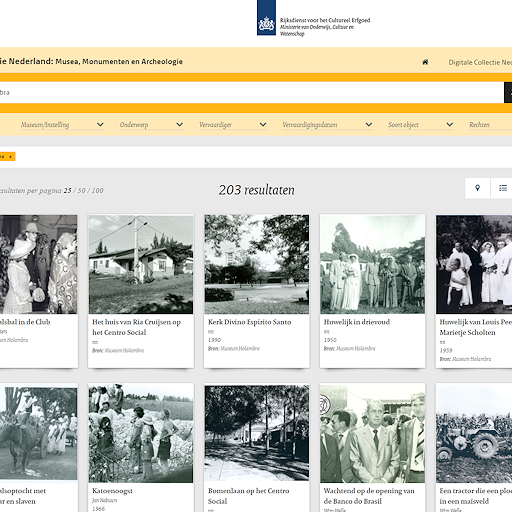Show 50 results per page

[x=82, y=190]
